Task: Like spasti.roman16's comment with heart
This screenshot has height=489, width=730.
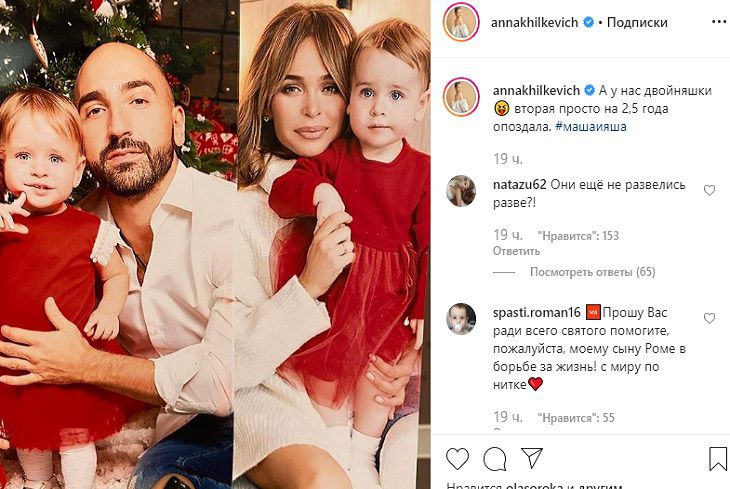Action: [709, 318]
